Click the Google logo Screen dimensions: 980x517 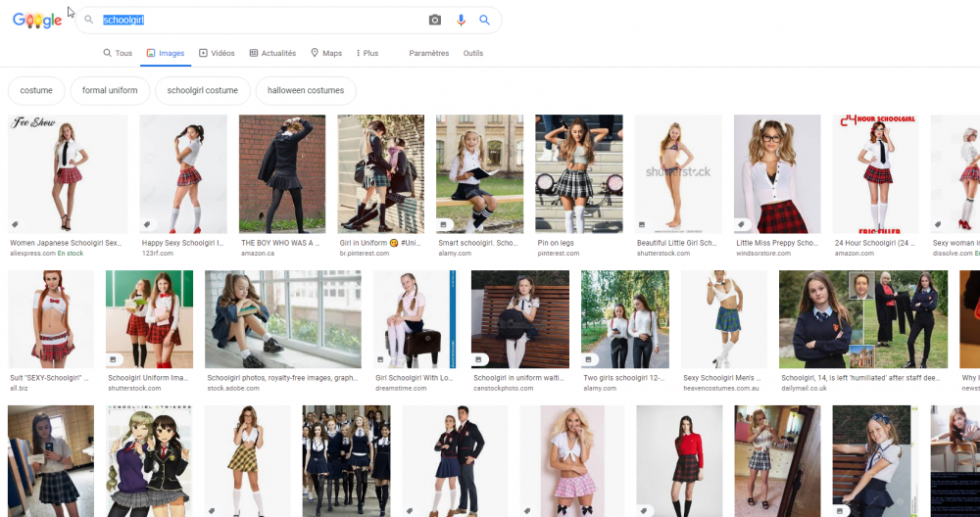click(37, 21)
